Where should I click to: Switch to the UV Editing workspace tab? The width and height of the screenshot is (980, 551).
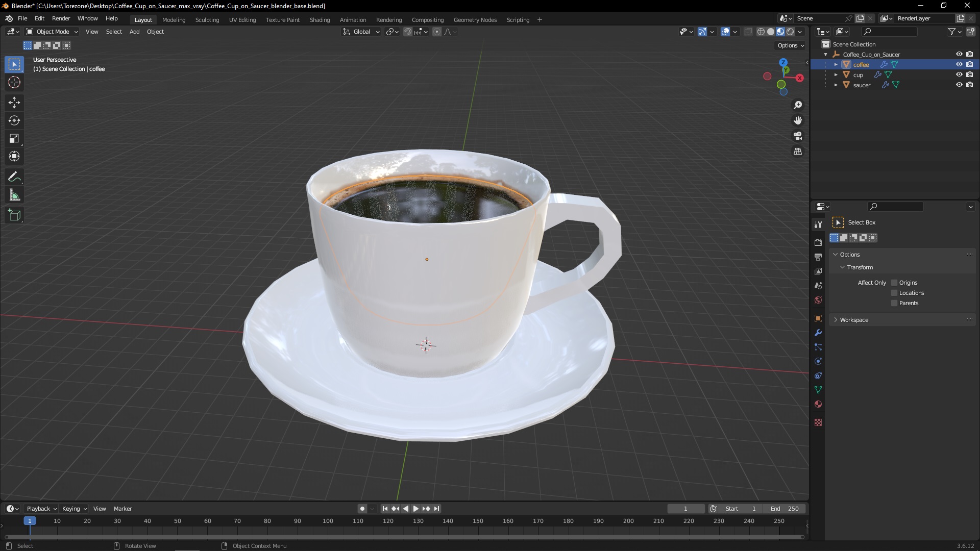pyautogui.click(x=242, y=20)
